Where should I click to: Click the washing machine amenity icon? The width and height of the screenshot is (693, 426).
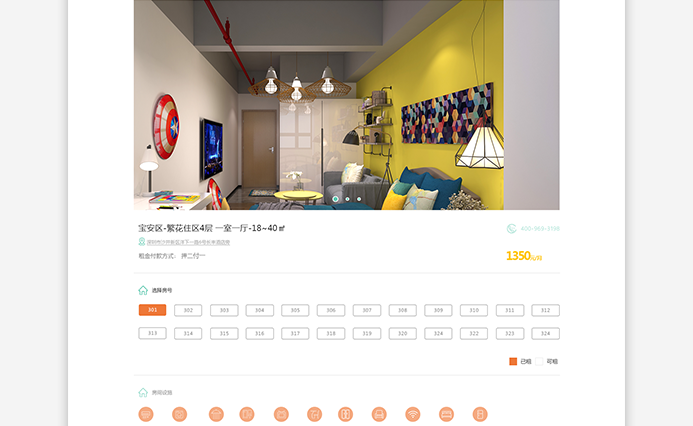tap(179, 414)
